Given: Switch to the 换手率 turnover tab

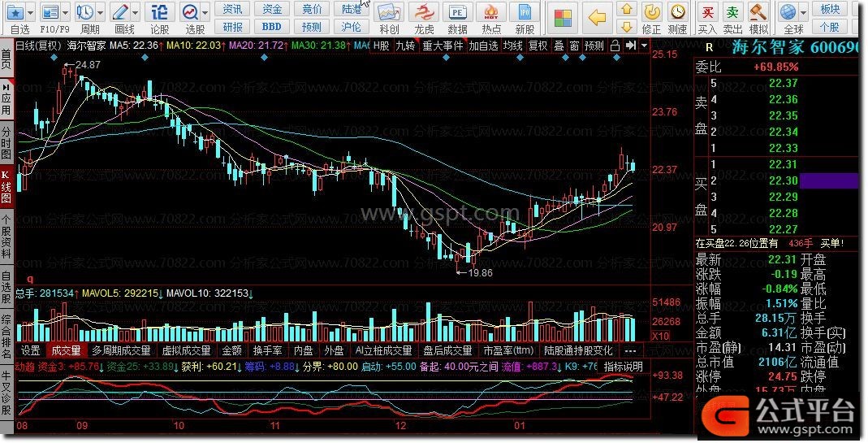Looking at the screenshot, I should click(x=267, y=350).
